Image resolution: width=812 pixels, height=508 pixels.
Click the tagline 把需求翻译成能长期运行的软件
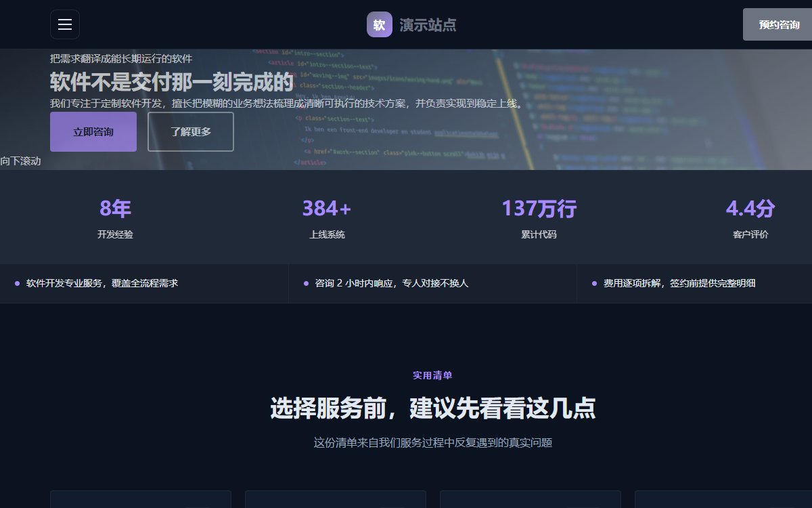point(121,59)
